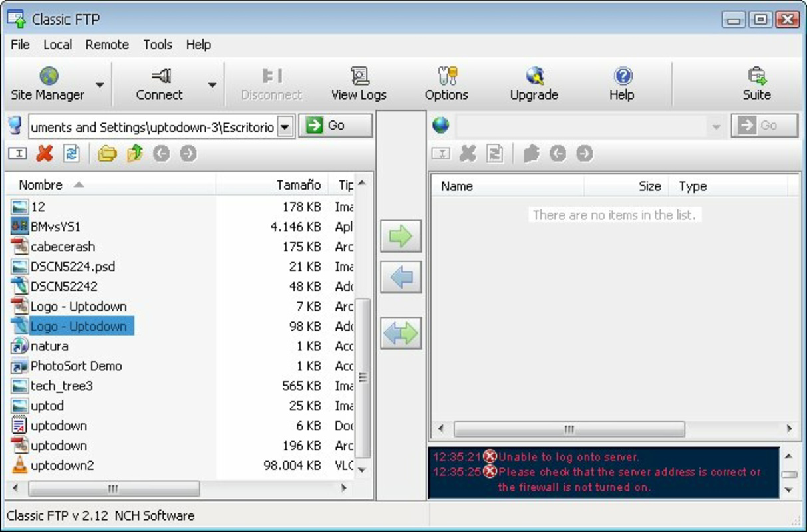This screenshot has height=532, width=807.
Task: Expand the Connect dropdown arrow
Action: pos(212,84)
